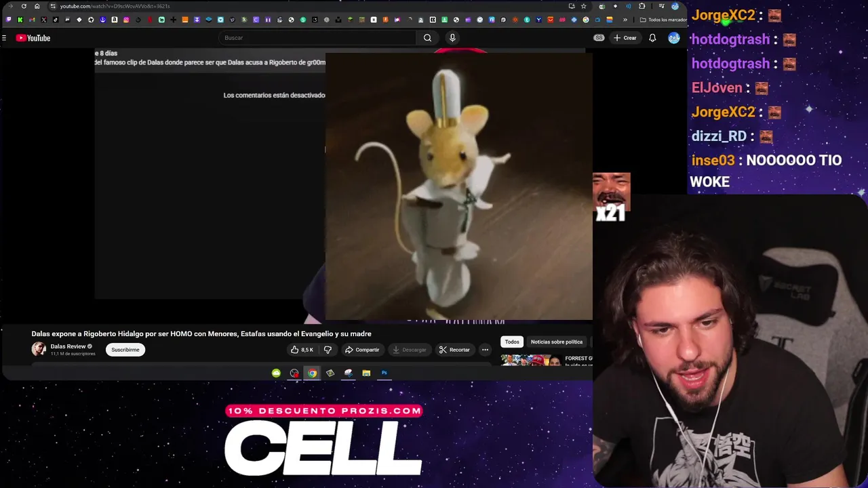
Task: Open Chrome profile avatar in toolbar
Action: click(x=675, y=6)
